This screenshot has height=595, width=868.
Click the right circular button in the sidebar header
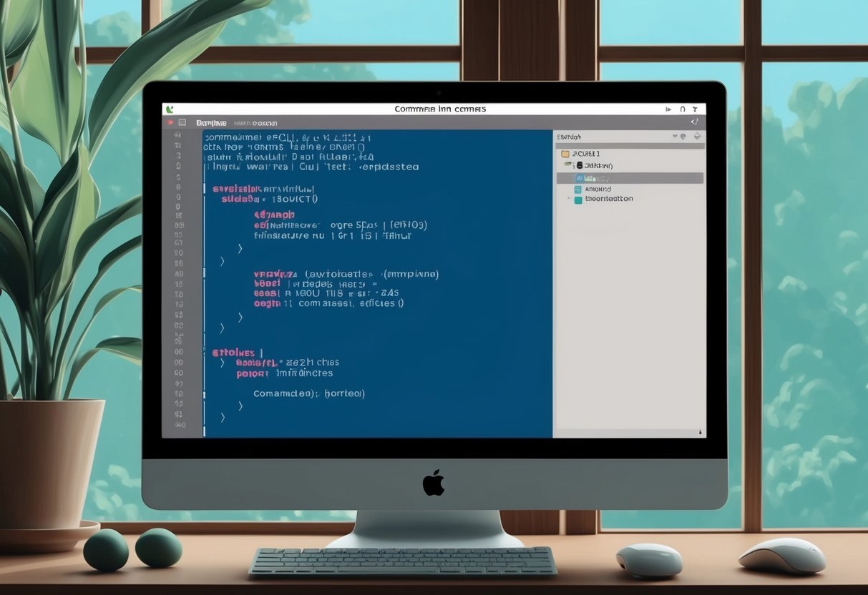click(x=698, y=136)
